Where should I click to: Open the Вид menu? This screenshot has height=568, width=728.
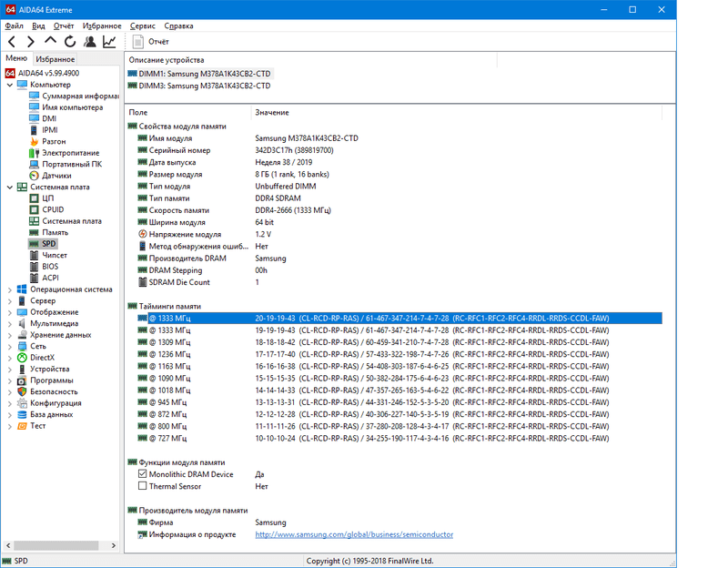point(38,26)
